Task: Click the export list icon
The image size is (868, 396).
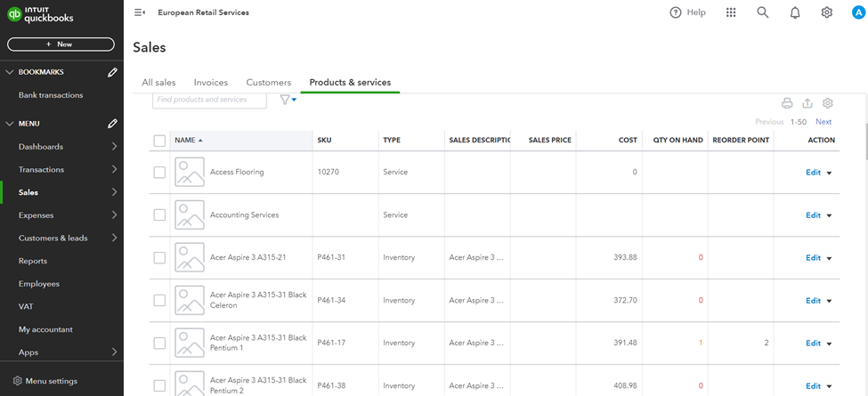Action: click(807, 103)
